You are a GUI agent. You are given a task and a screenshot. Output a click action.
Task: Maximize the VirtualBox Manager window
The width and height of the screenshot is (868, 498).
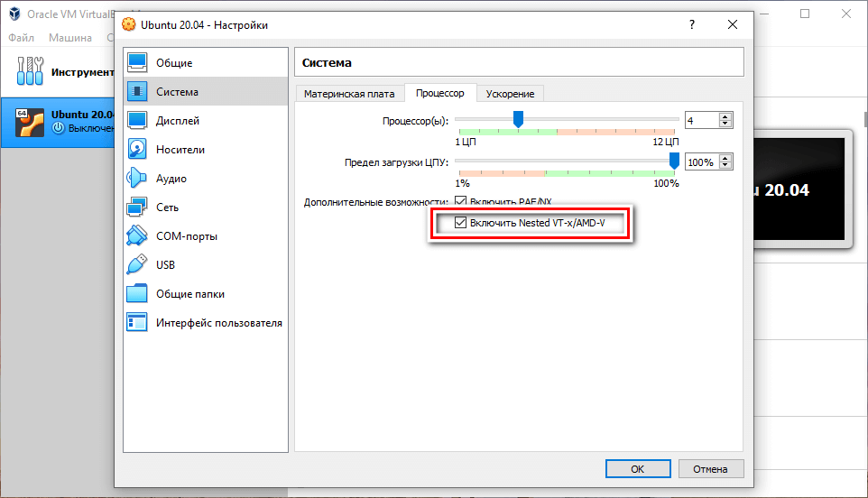805,14
